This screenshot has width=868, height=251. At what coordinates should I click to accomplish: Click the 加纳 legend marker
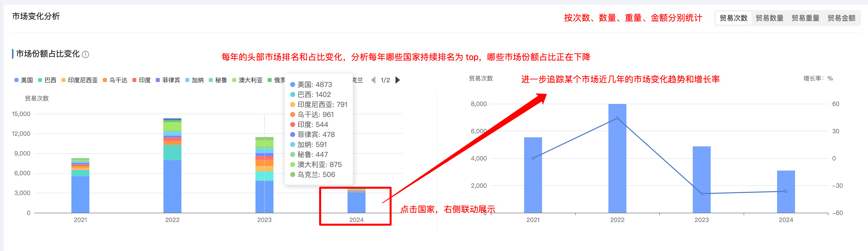click(187, 80)
